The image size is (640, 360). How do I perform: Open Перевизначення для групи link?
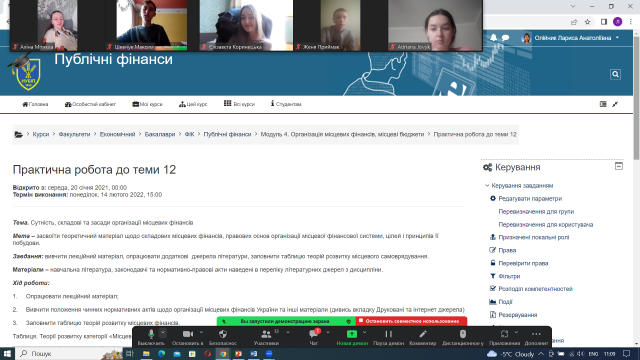pos(536,211)
